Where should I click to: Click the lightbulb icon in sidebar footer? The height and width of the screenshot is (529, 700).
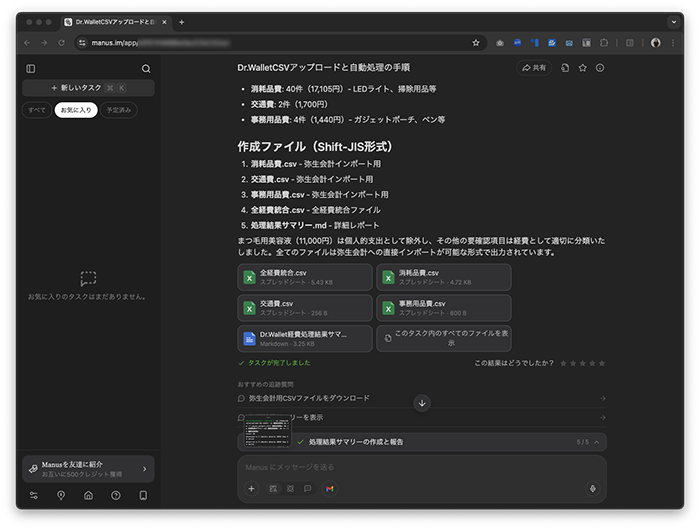click(61, 496)
